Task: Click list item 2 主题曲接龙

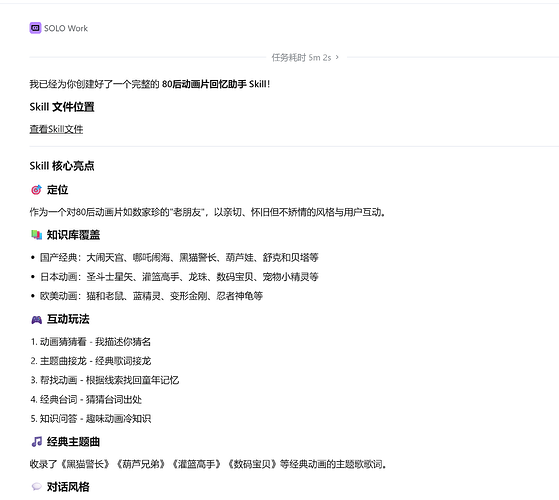Action: pyautogui.click(x=91, y=361)
